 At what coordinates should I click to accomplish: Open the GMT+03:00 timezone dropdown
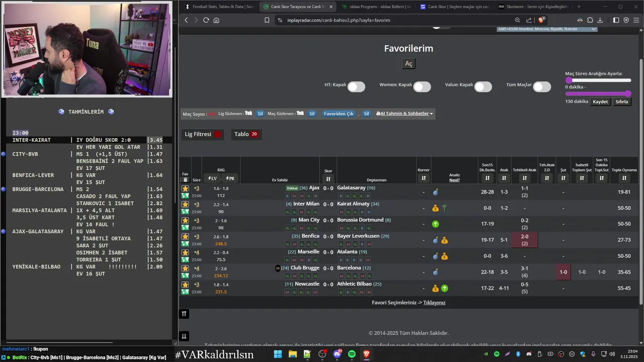(x=546, y=29)
